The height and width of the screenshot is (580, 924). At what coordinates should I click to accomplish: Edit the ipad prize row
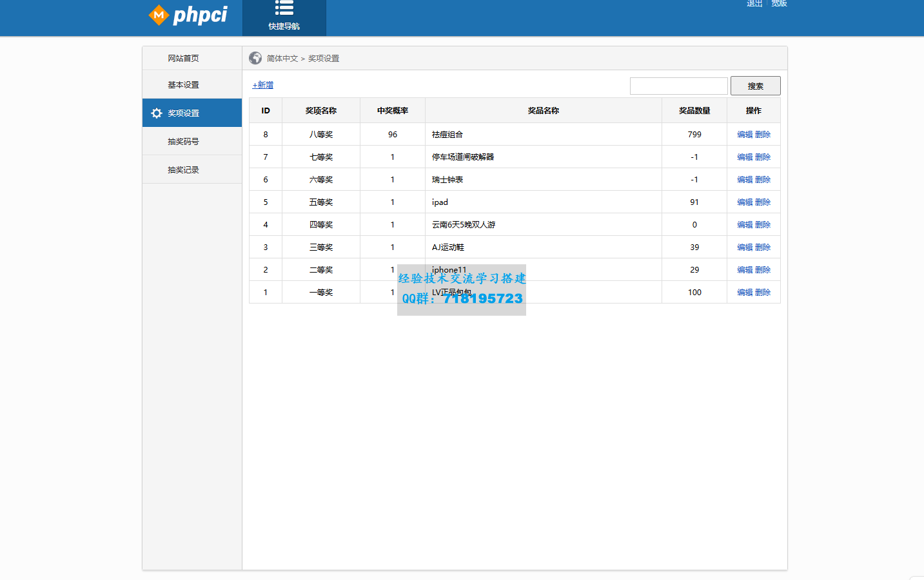pos(745,202)
